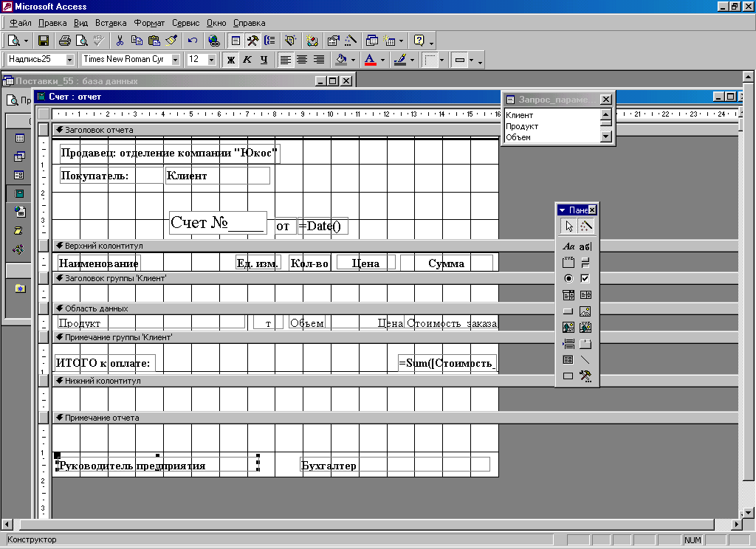
Task: Select the Line tool in the toolbox
Action: [585, 360]
